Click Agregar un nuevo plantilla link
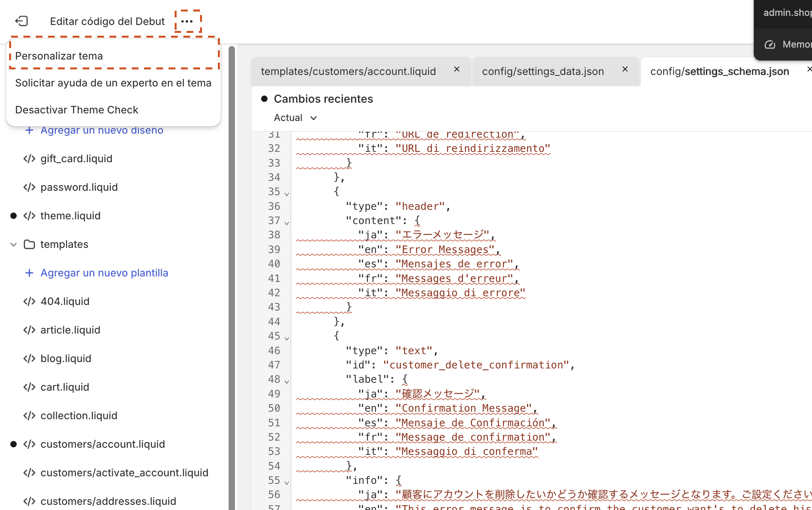Viewport: 812px width, 510px height. click(x=104, y=273)
